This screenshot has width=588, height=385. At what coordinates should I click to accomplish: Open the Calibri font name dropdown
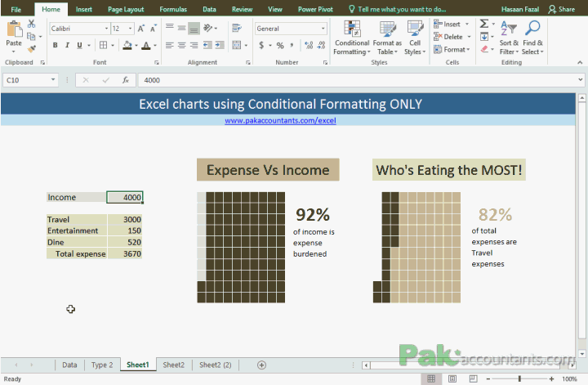(x=106, y=29)
